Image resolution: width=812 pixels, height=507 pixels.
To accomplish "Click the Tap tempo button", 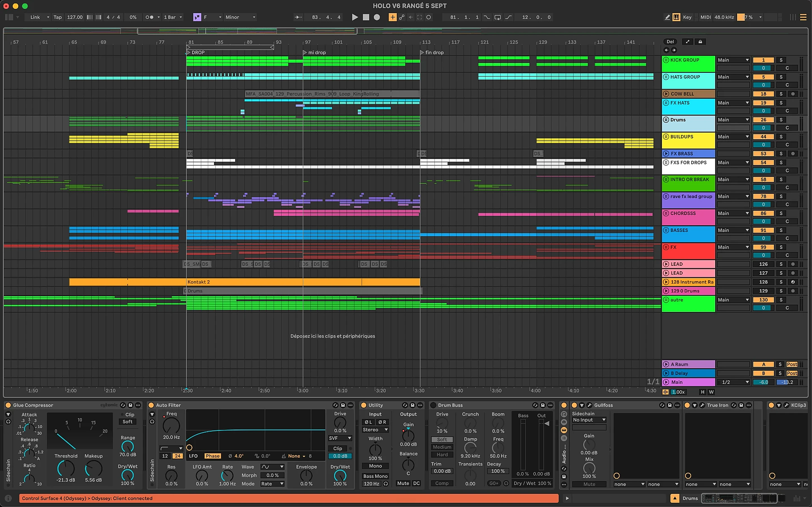I will tap(58, 17).
